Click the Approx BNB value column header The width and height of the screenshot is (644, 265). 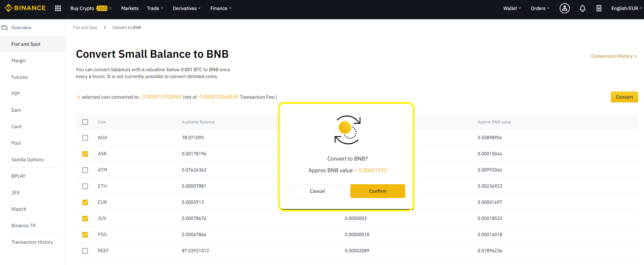click(x=494, y=122)
